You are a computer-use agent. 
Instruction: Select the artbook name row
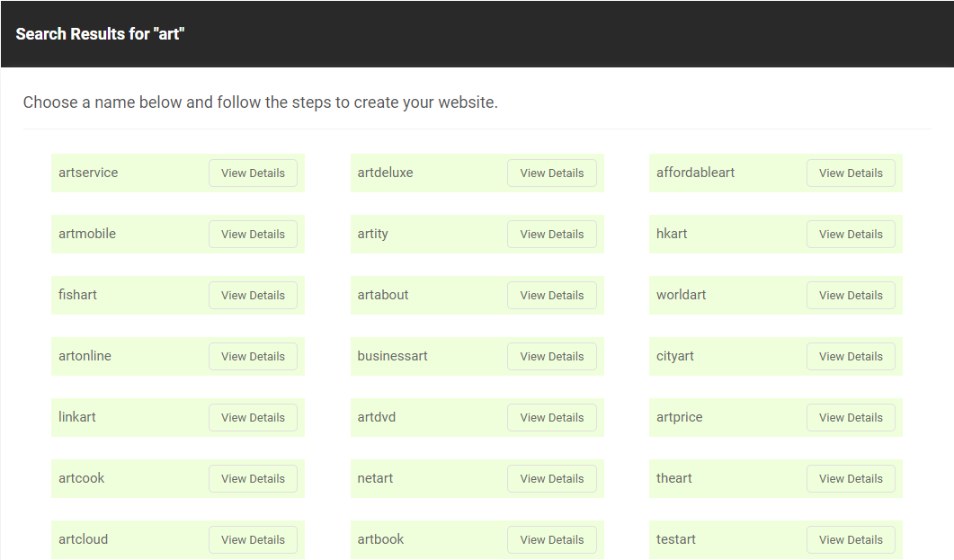(x=477, y=539)
